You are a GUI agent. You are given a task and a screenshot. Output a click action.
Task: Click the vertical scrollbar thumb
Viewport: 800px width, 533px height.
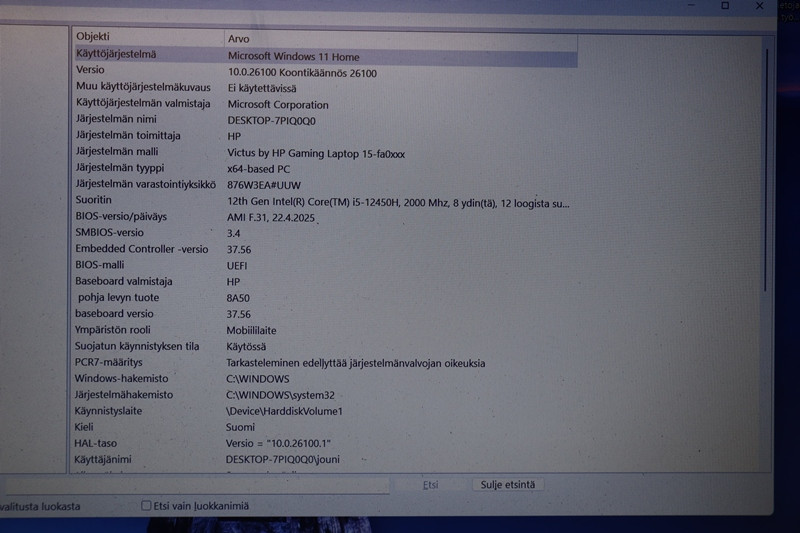765,169
